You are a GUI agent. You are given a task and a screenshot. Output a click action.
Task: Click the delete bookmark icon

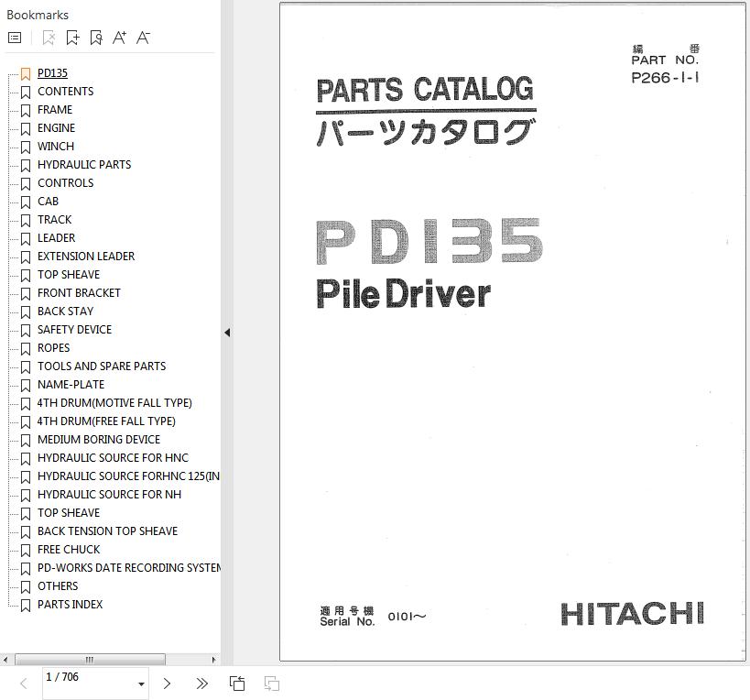(49, 38)
